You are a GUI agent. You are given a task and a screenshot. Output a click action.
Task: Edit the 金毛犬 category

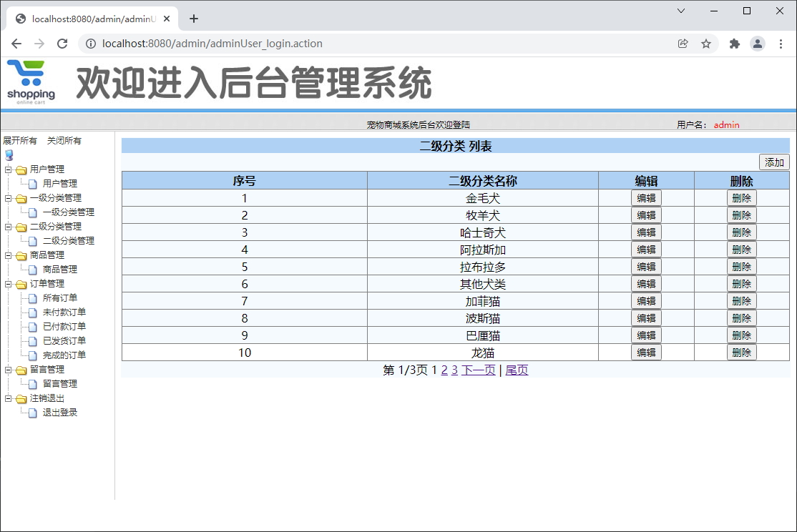[x=646, y=198]
